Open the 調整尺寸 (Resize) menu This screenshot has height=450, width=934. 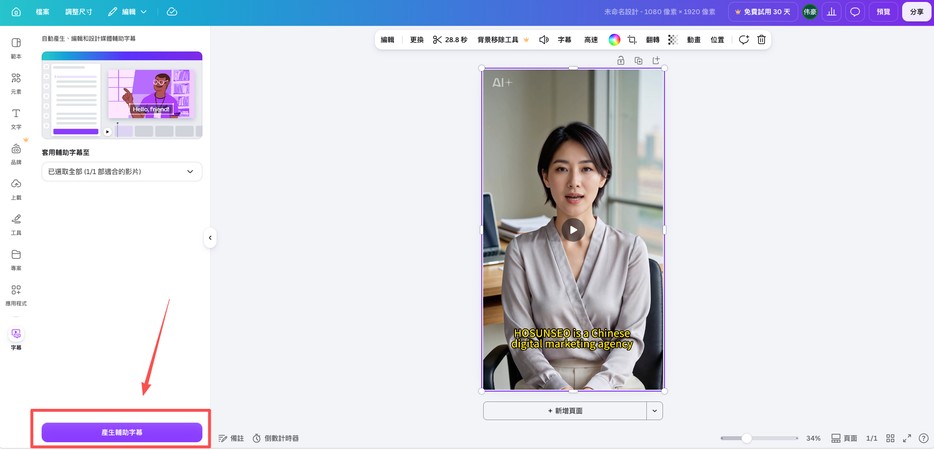[x=79, y=12]
